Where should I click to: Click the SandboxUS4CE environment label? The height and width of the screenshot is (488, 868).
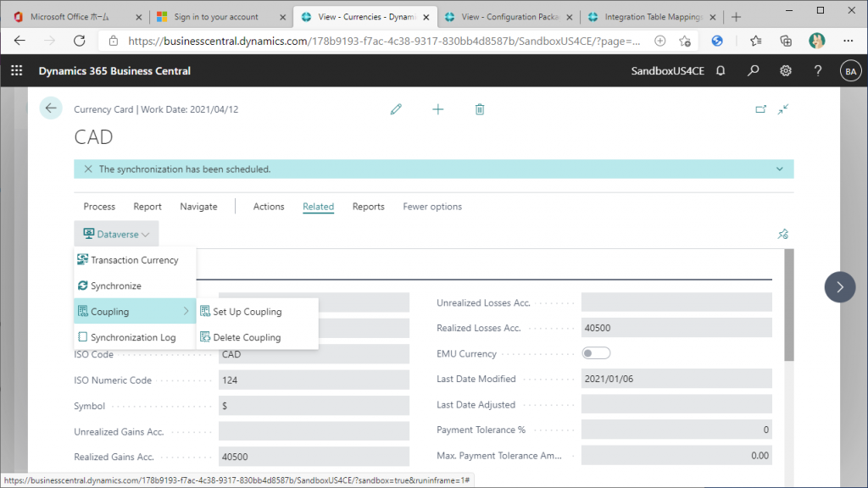[668, 71]
